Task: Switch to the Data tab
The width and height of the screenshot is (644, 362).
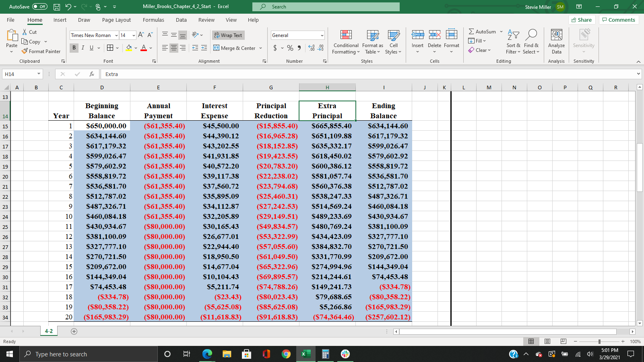Action: click(x=181, y=20)
